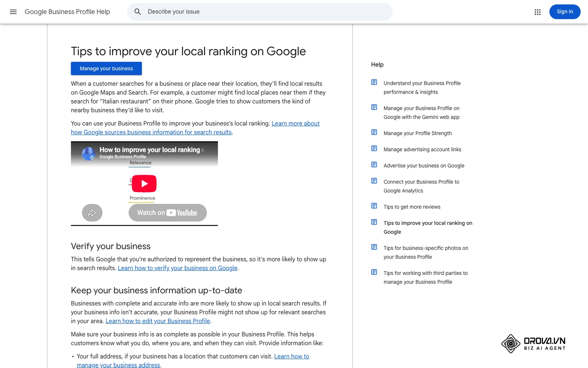The width and height of the screenshot is (588, 368).
Task: Click Watch on YouTube button
Action: click(x=168, y=213)
